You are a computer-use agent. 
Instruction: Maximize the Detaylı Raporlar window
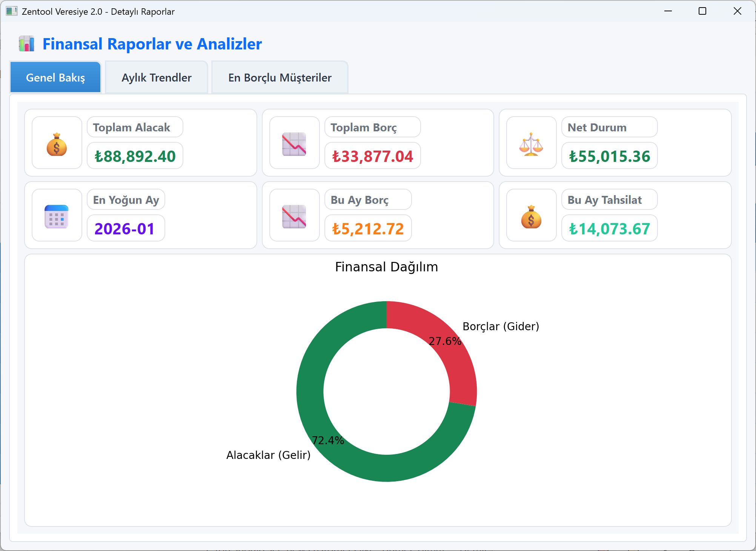[x=702, y=11]
